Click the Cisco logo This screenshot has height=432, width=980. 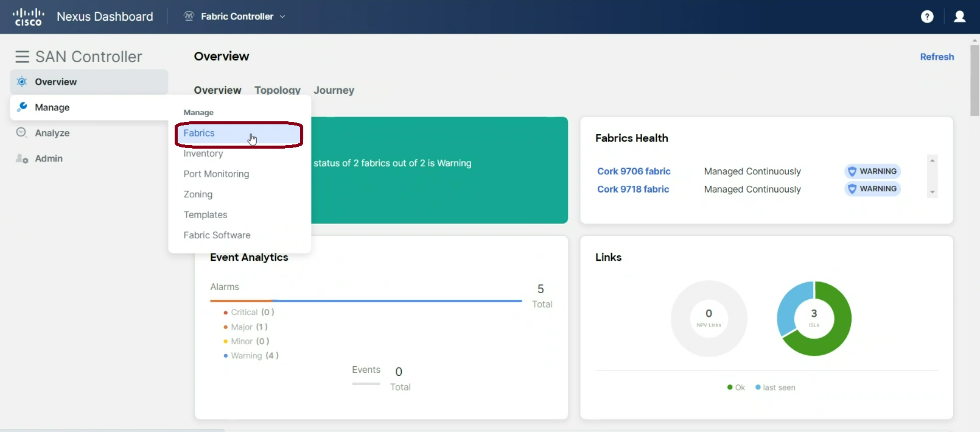pyautogui.click(x=28, y=16)
